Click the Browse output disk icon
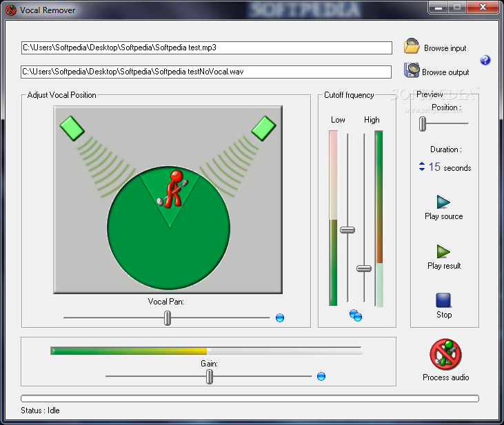This screenshot has height=425, width=504. (412, 70)
